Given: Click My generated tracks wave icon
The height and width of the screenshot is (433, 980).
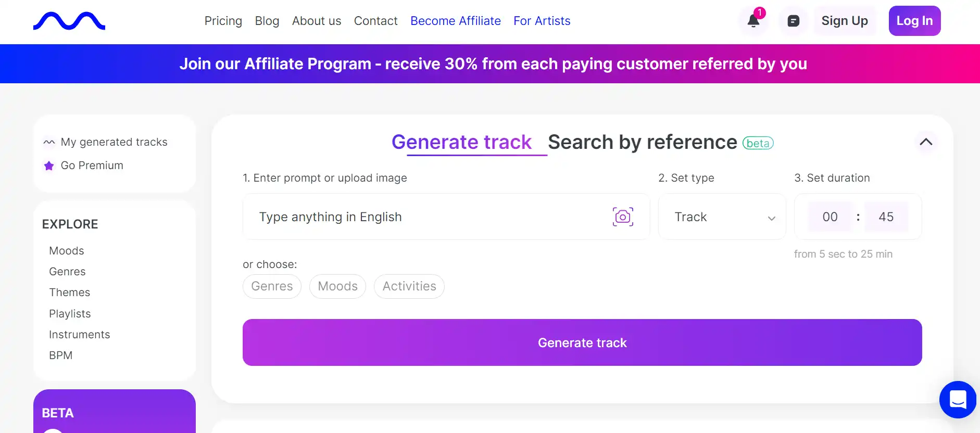Looking at the screenshot, I should [x=49, y=143].
